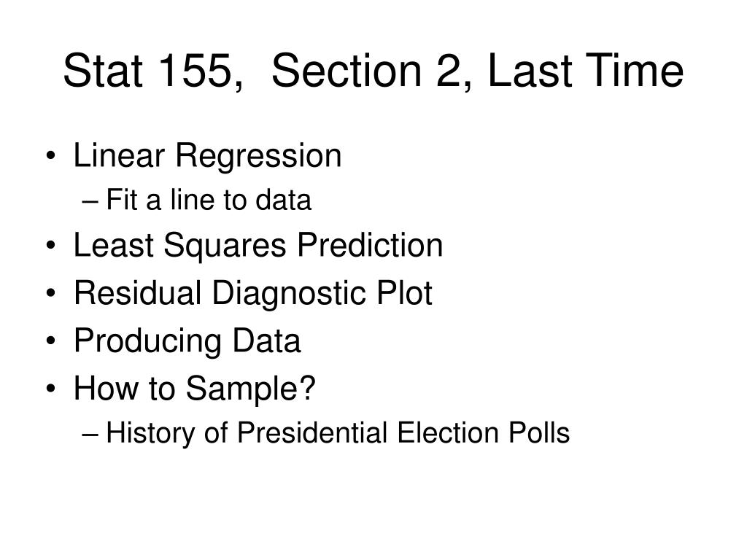Click the dash before "History of Presidential"
747x560 pixels.
tap(90, 435)
